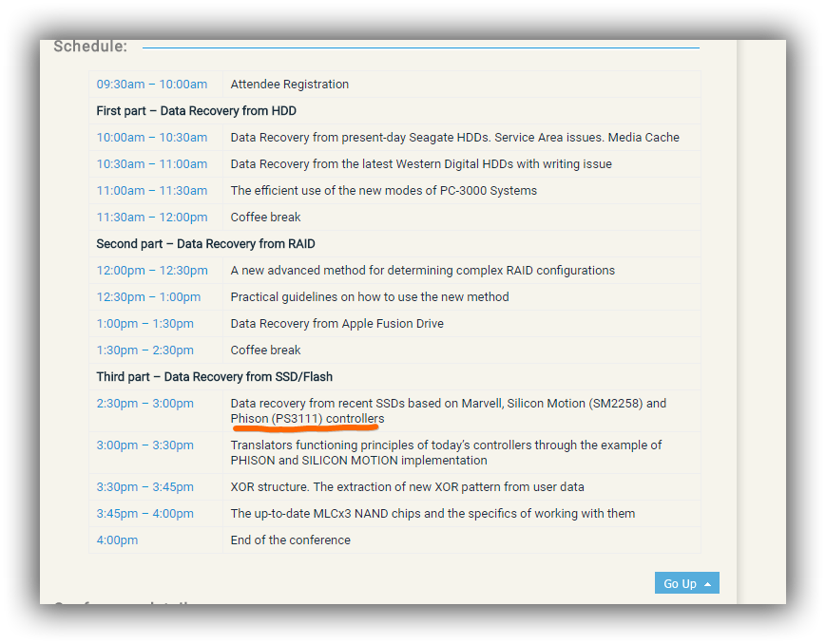Click the Coffee break at 1:30pm row
The image size is (826, 644).
(265, 350)
